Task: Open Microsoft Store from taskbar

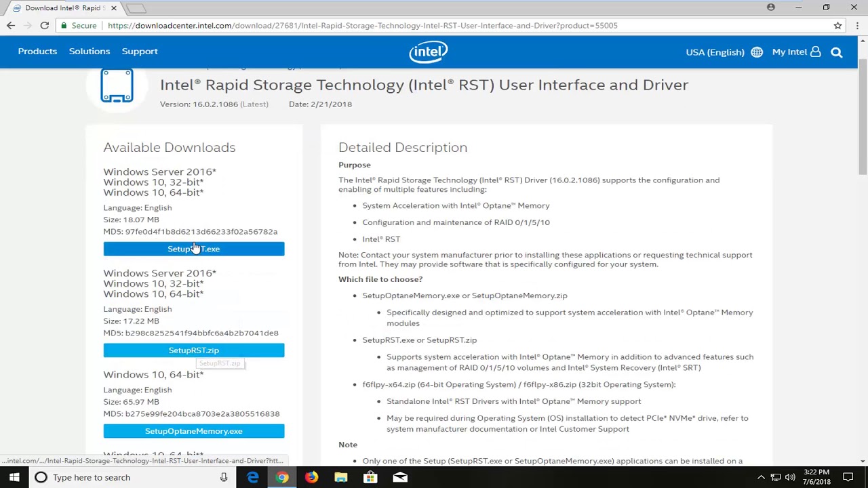Action: click(370, 477)
